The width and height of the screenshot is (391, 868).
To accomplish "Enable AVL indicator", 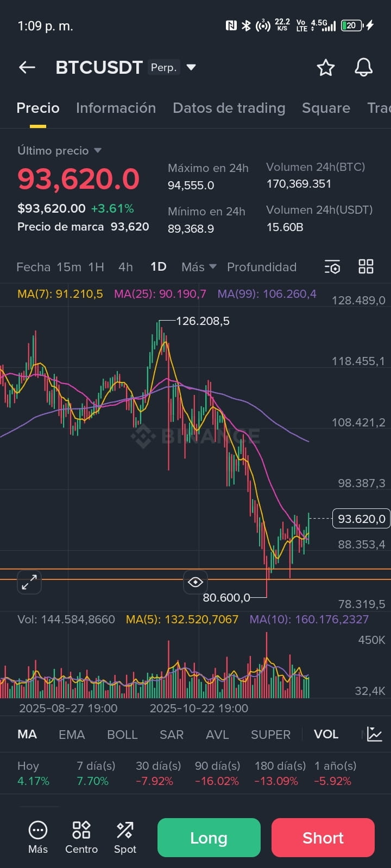I will [217, 735].
